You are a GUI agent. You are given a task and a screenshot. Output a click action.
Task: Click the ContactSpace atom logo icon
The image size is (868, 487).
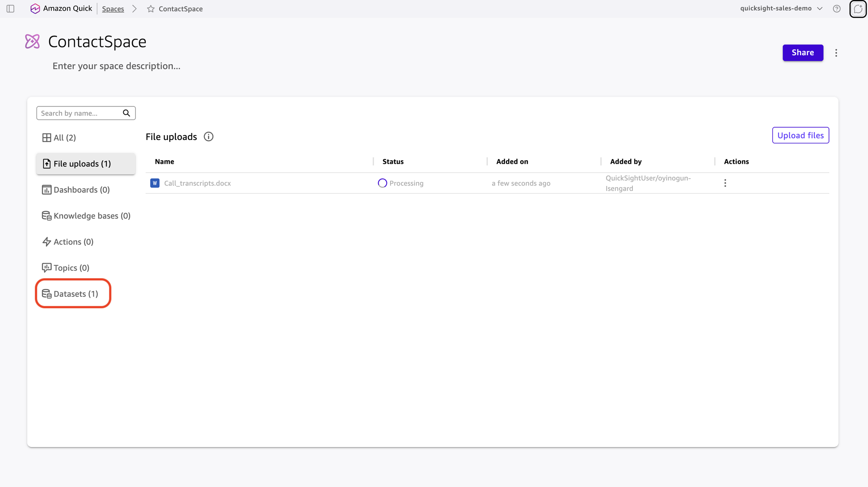(33, 42)
